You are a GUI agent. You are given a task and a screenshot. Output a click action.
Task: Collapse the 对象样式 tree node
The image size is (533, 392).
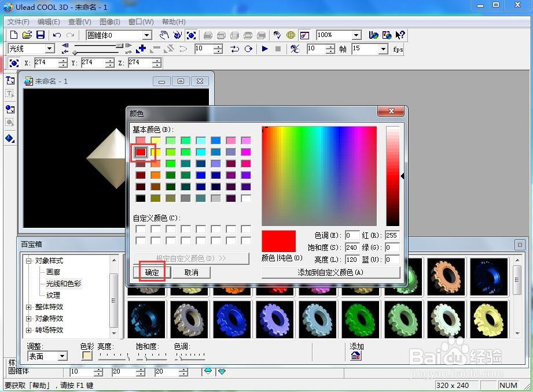coord(28,261)
